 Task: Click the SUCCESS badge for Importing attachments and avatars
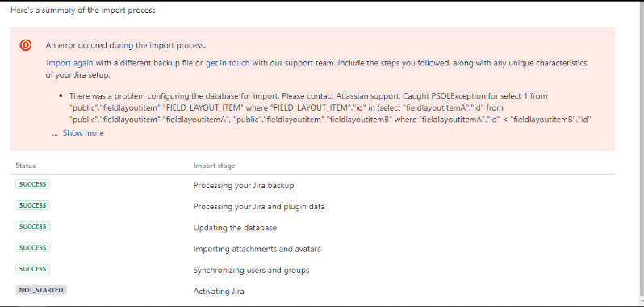point(33,247)
